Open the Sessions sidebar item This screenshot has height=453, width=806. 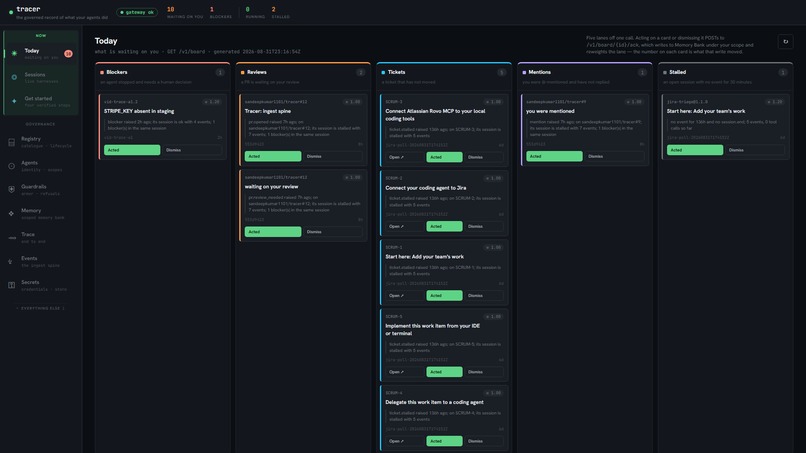[x=41, y=77]
